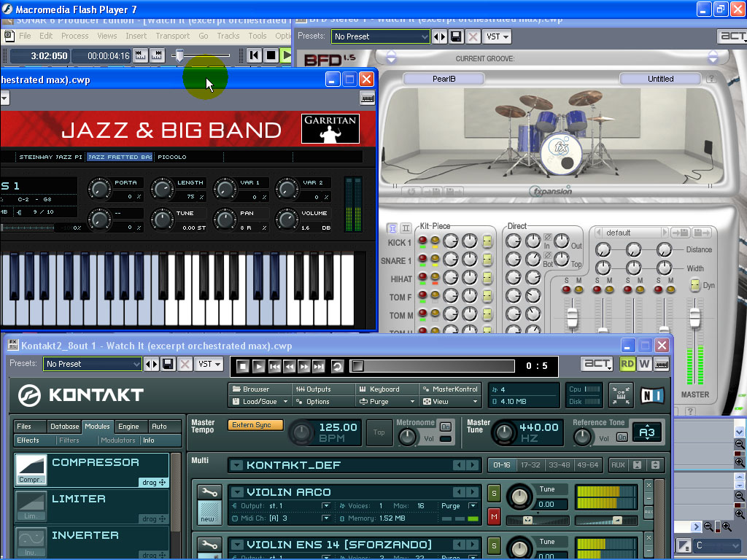Expand the VIOLIN ARCO instrument dropdown arrow
Viewport: 747px width, 560px height.
[x=237, y=492]
